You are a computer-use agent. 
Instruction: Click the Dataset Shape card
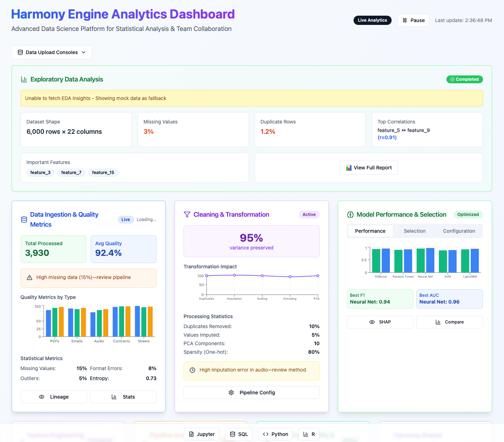76,130
